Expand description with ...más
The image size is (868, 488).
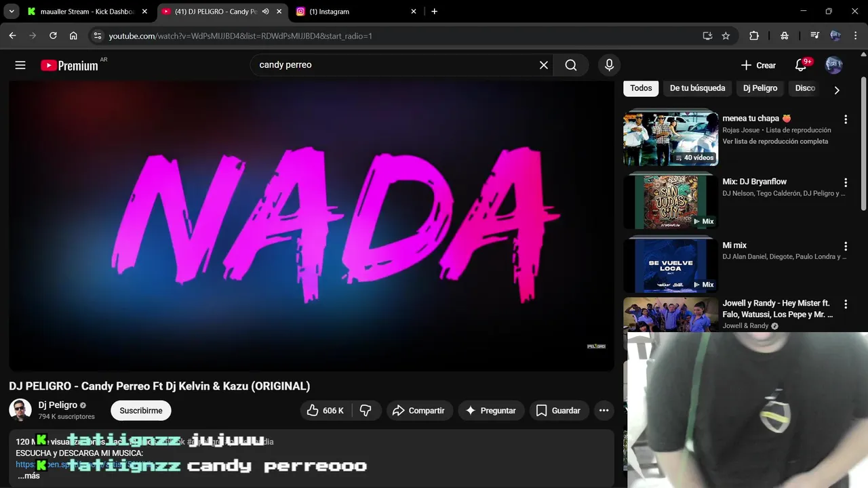[28, 476]
